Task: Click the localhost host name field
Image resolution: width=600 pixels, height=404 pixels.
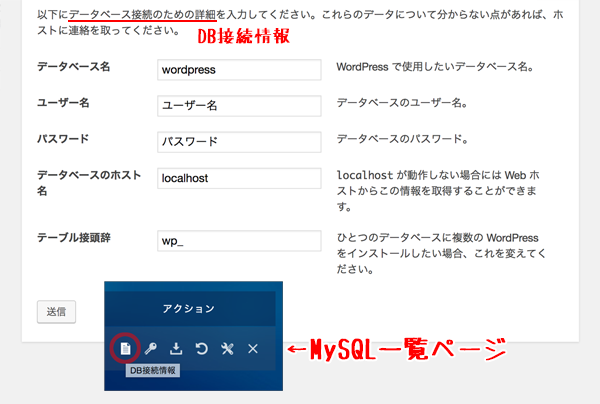Action: 239,178
